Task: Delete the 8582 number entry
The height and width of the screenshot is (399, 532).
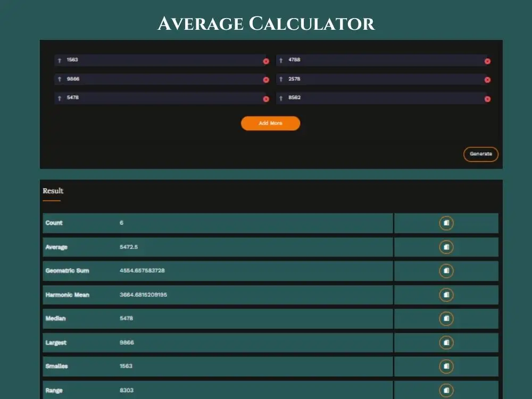Action: point(487,98)
